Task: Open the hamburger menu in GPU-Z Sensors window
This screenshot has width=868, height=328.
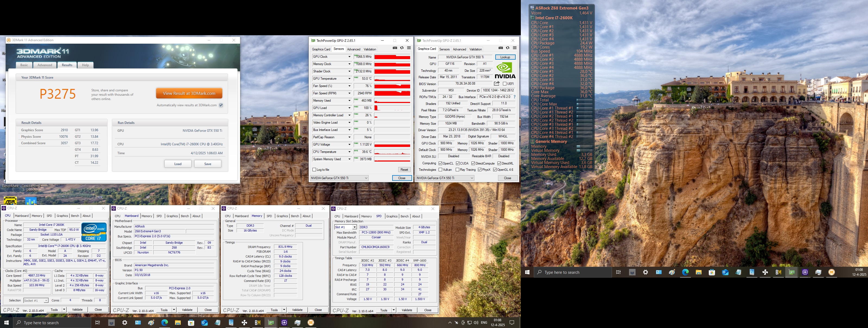Action: click(409, 48)
